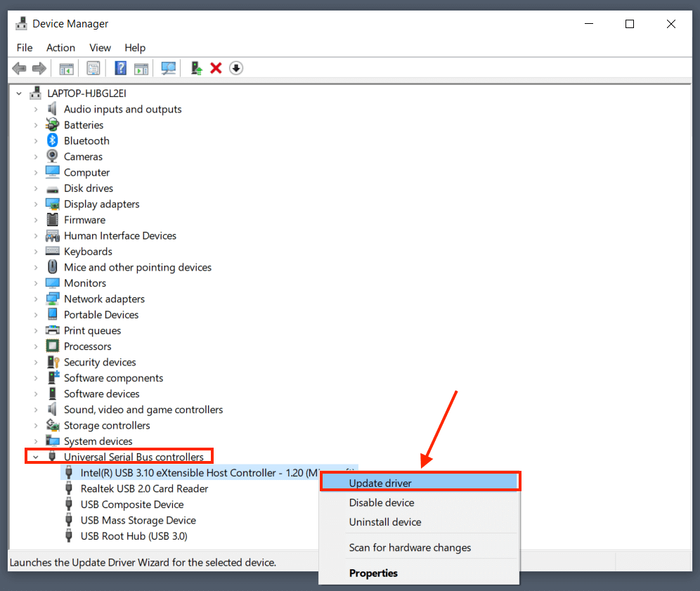The image size is (700, 591).
Task: Click the Device Manager title bar icon
Action: click(x=21, y=24)
